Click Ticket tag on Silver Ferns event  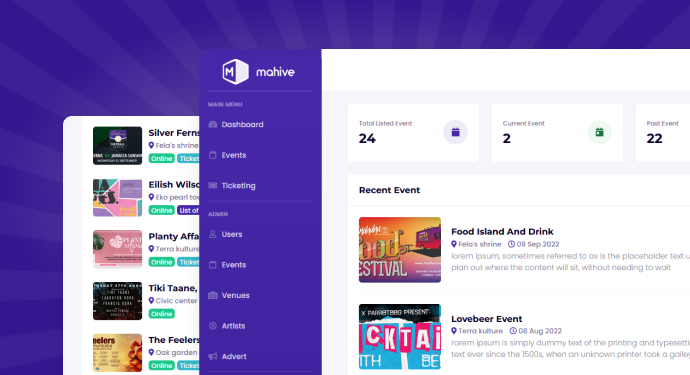[188, 158]
